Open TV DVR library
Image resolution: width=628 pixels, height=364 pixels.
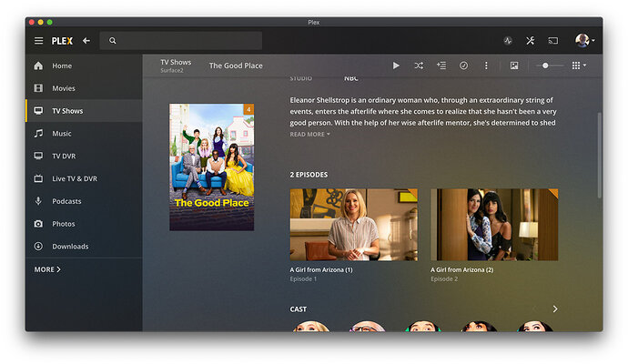point(84,156)
